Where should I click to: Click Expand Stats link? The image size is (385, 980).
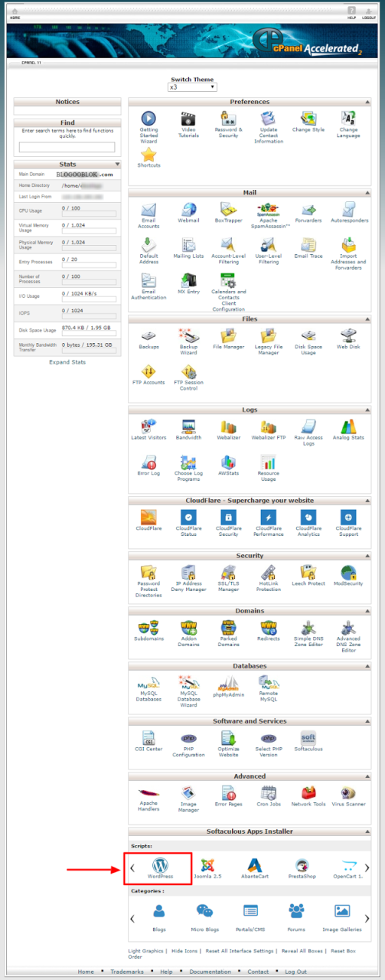point(67,362)
